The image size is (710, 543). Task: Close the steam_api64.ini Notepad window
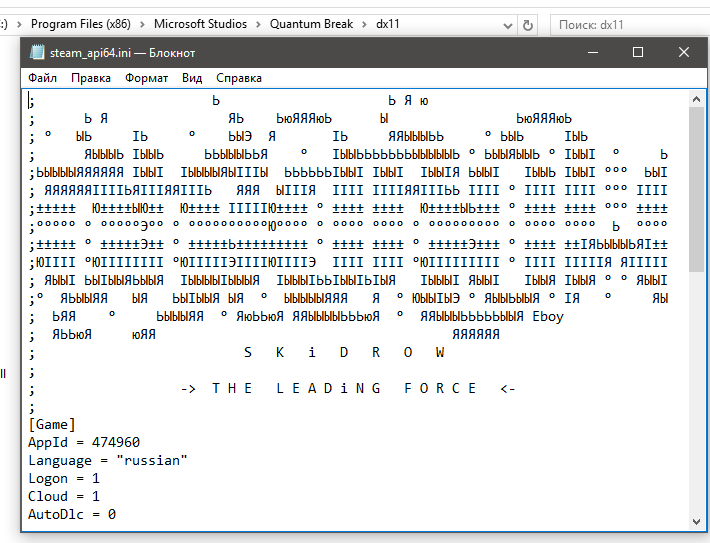point(684,53)
